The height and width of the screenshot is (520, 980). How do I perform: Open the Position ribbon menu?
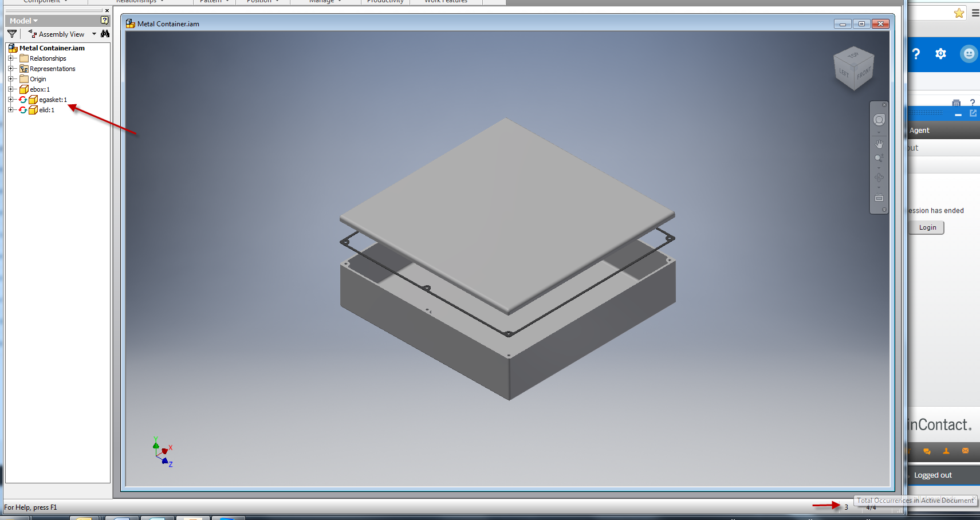tap(262, 2)
